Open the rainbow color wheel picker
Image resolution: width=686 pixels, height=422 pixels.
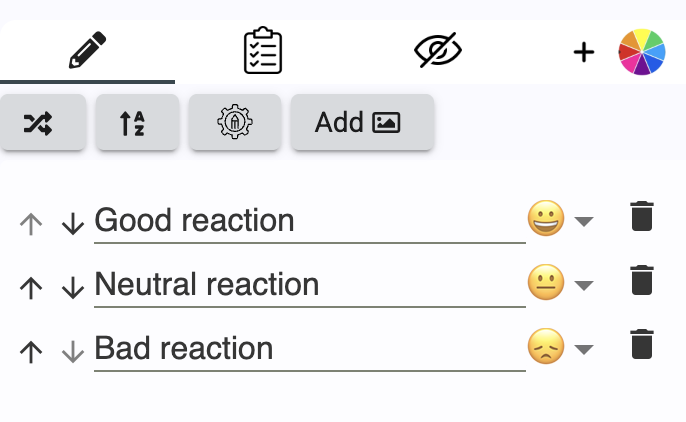click(x=642, y=52)
